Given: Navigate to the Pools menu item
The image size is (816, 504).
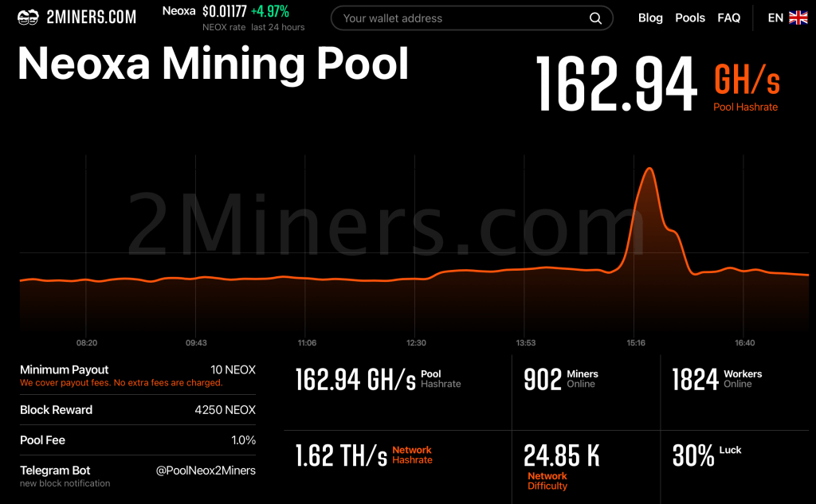Looking at the screenshot, I should click(x=690, y=18).
